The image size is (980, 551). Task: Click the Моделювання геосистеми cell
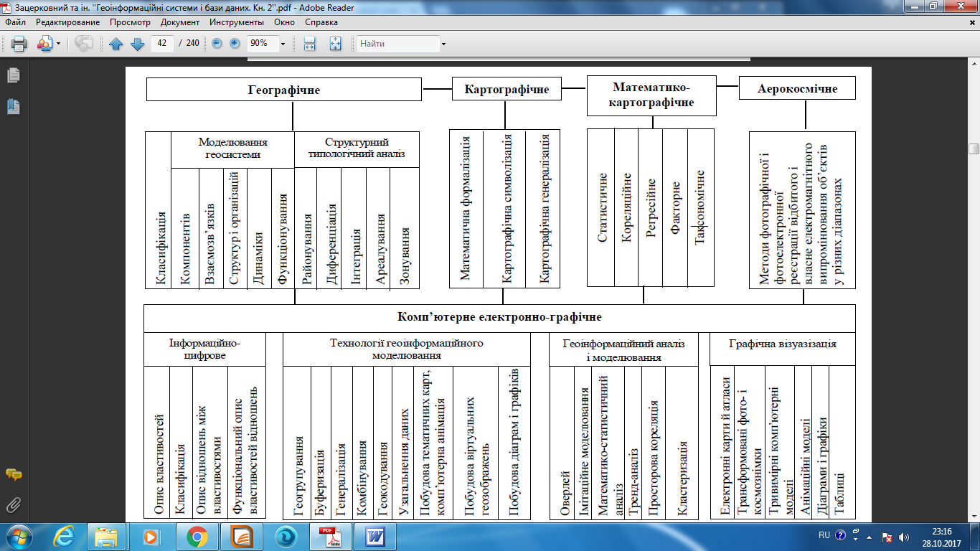pos(233,149)
